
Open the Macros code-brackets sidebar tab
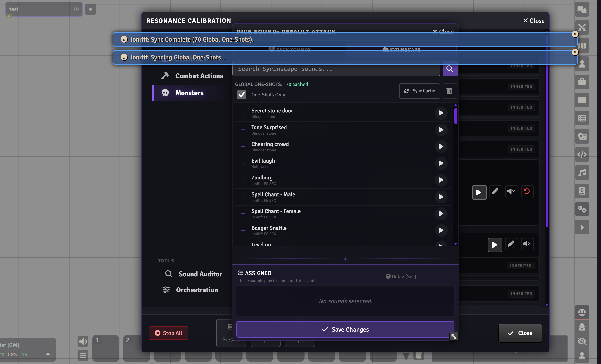tap(582, 154)
